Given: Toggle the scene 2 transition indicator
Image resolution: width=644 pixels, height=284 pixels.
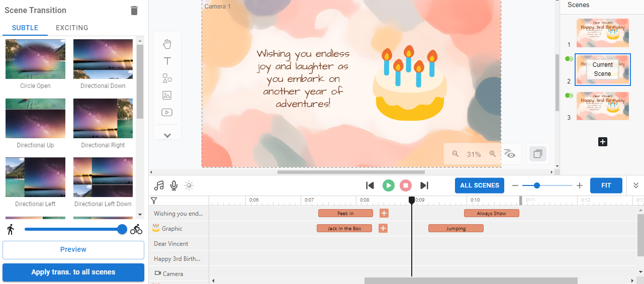Looking at the screenshot, I should point(569,59).
